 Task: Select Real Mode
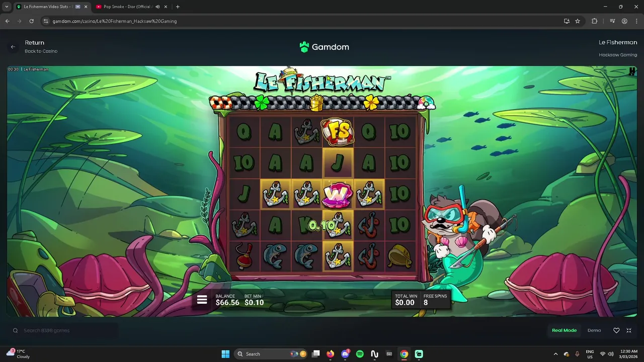[564, 330]
